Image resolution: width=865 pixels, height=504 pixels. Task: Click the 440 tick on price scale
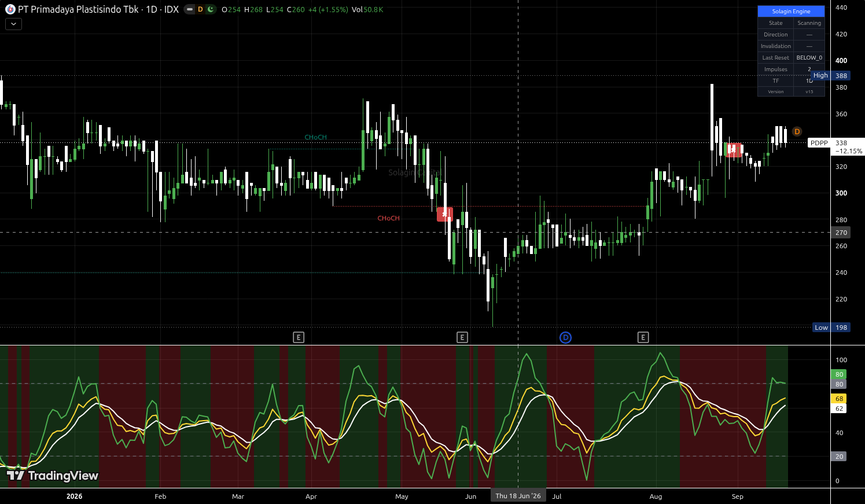(841, 8)
